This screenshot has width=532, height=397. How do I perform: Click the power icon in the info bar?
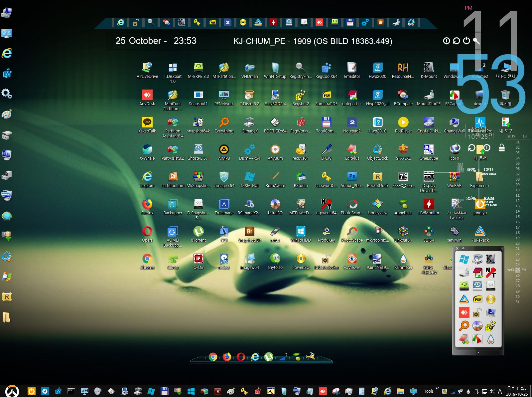[466, 41]
